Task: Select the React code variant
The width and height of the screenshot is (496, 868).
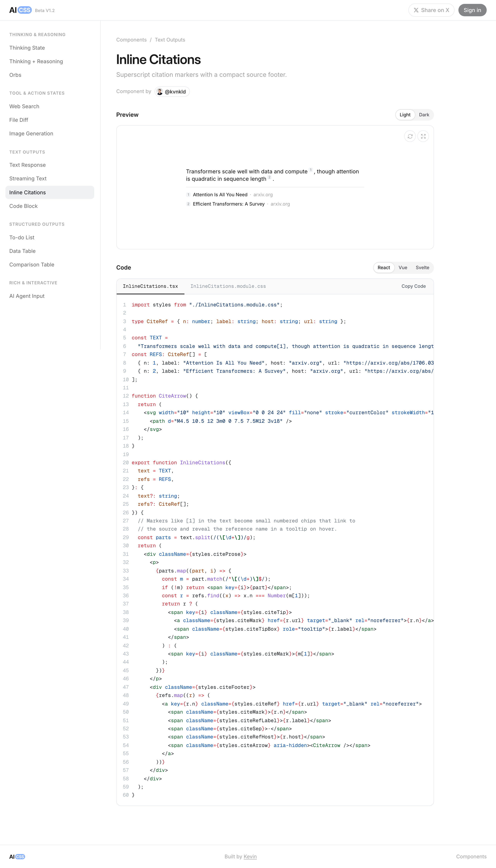Action: click(384, 268)
